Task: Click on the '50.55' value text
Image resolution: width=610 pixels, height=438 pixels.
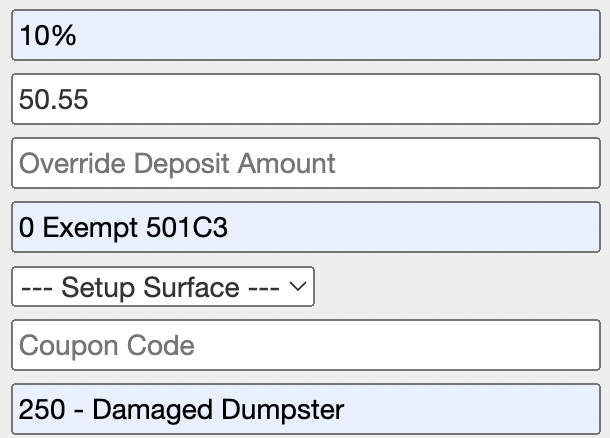Action: [54, 100]
